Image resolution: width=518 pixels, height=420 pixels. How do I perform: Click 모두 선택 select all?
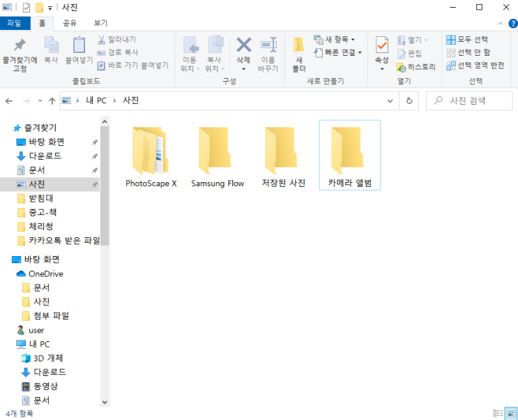[x=467, y=40]
